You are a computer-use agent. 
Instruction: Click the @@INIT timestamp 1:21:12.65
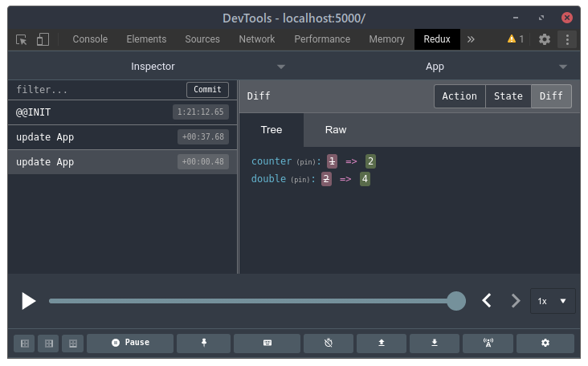[200, 112]
